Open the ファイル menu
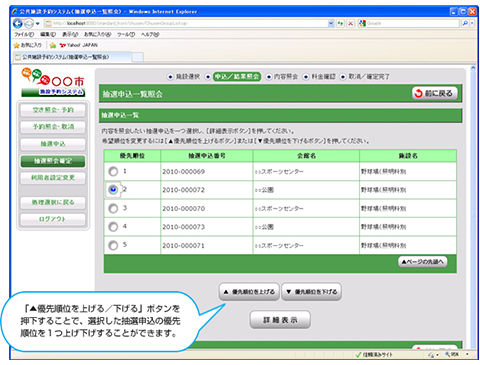This screenshot has width=480, height=365. pyautogui.click(x=24, y=34)
